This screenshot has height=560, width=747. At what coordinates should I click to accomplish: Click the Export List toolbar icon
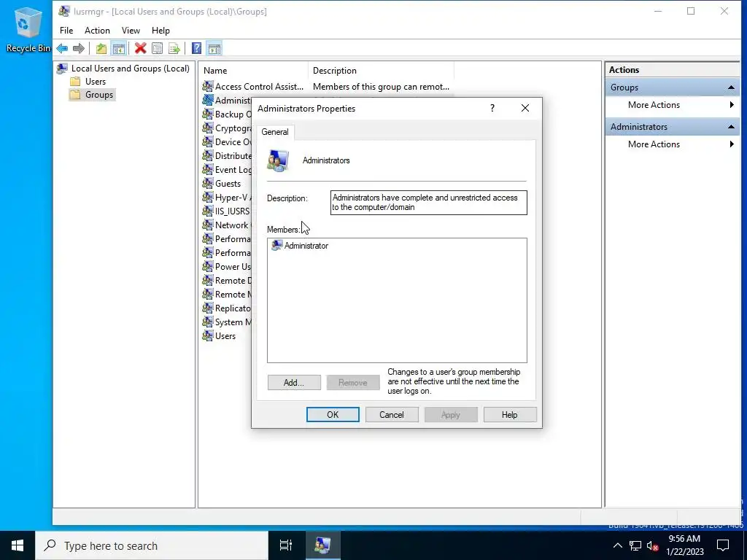tap(174, 48)
